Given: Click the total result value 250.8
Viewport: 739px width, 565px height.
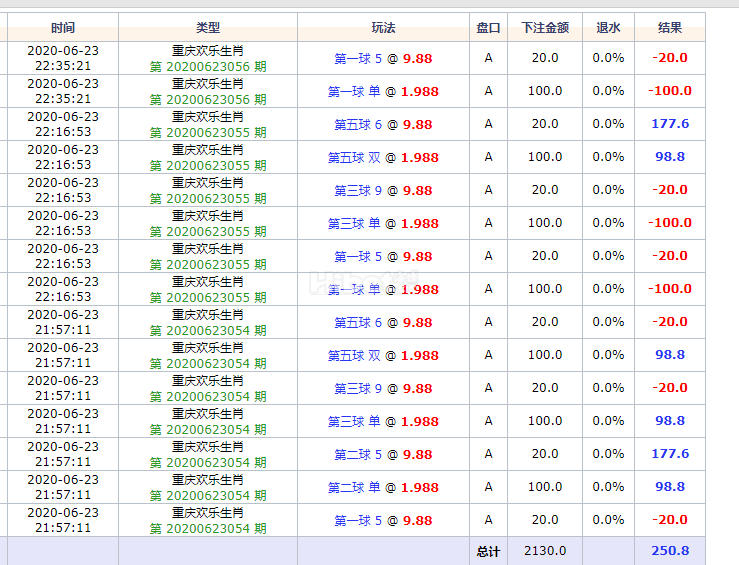Looking at the screenshot, I should [x=670, y=550].
